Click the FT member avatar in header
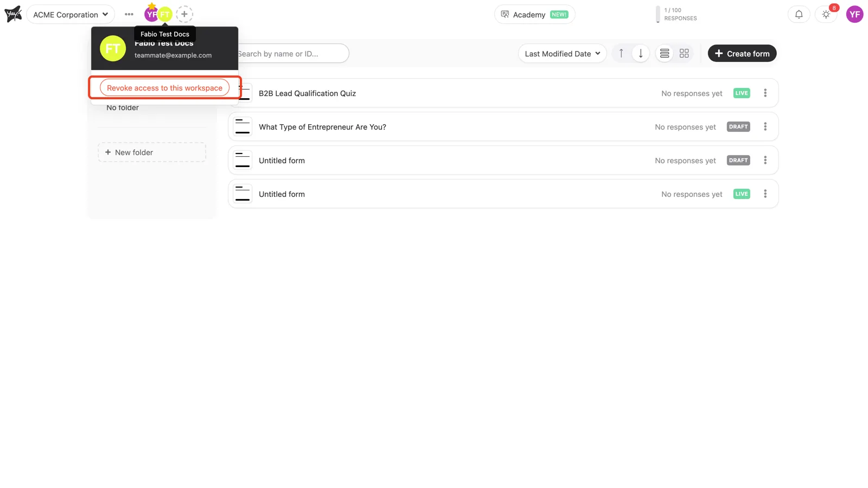This screenshot has height=488, width=868. [165, 15]
